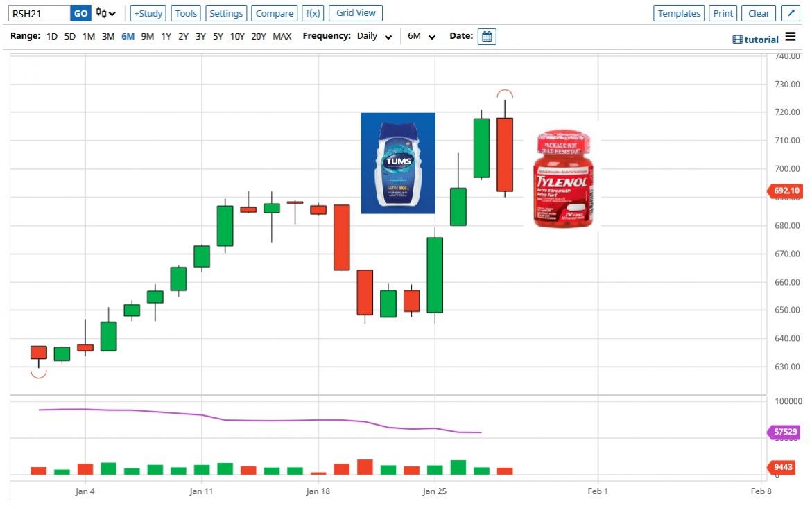
Task: Open the date calendar picker icon
Action: [487, 37]
